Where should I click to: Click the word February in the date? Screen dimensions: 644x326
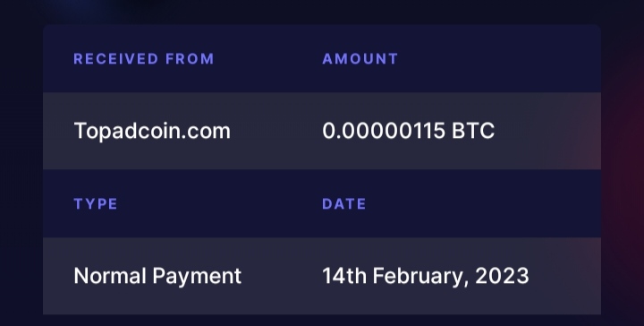[420, 276]
